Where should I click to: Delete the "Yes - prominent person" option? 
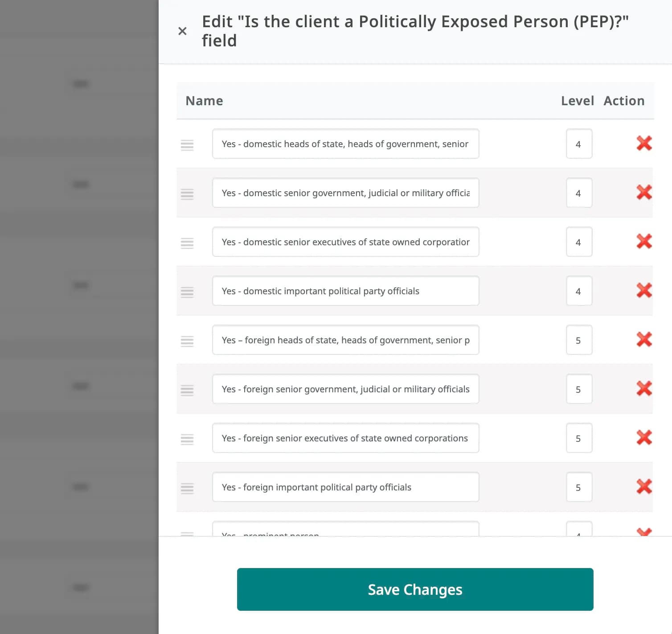coord(644,533)
